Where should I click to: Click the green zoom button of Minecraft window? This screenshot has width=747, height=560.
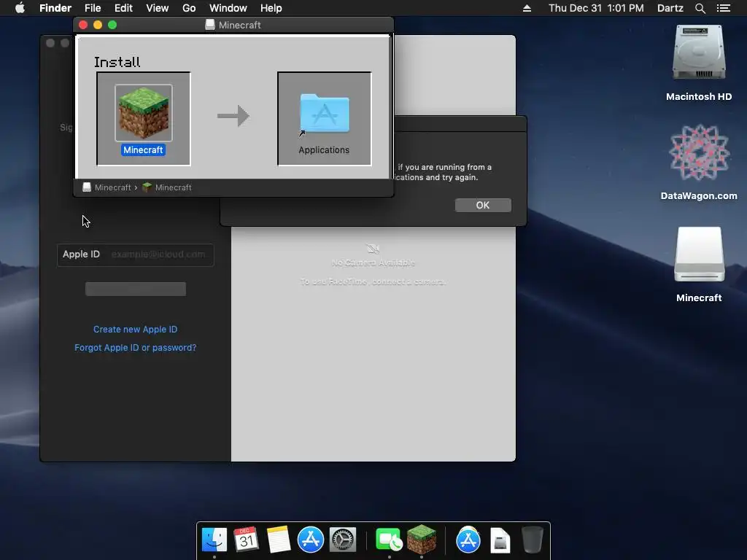point(112,25)
